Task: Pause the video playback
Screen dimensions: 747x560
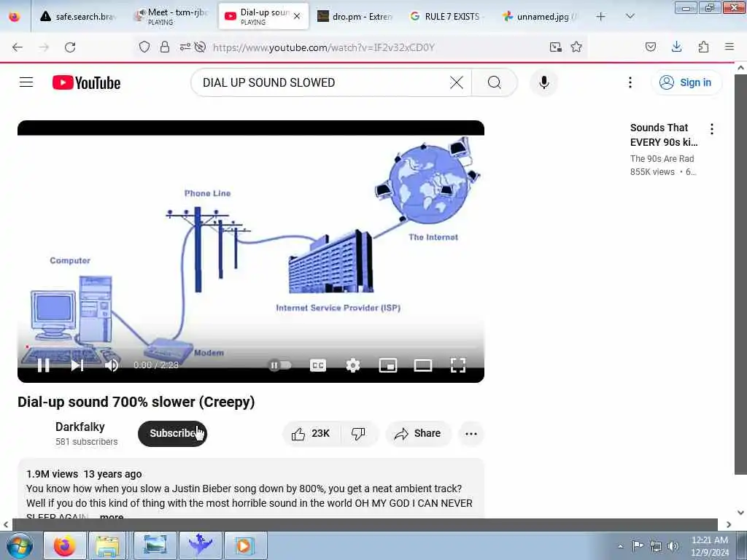Action: tap(43, 365)
